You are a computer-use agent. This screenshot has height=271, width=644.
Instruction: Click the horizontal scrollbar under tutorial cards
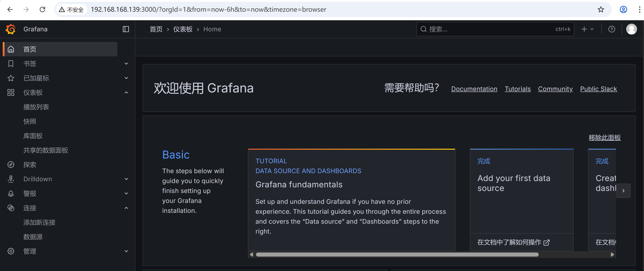coord(397,255)
